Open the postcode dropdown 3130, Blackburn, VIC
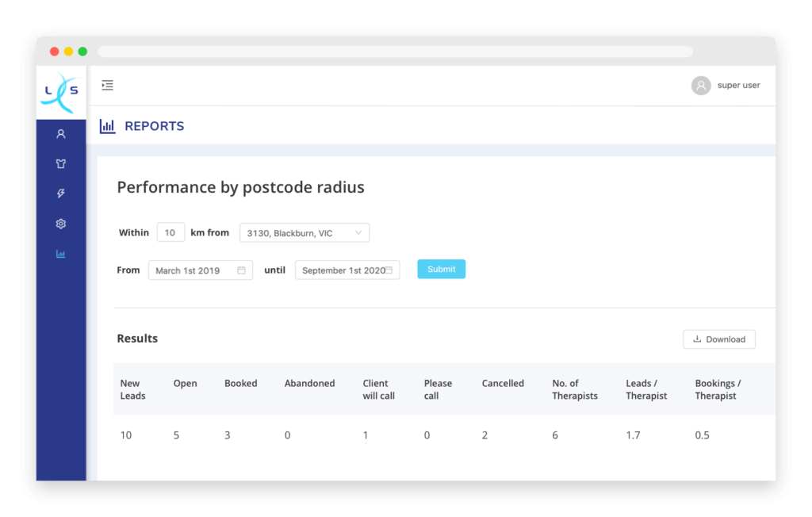This screenshot has height=517, width=812. (304, 232)
